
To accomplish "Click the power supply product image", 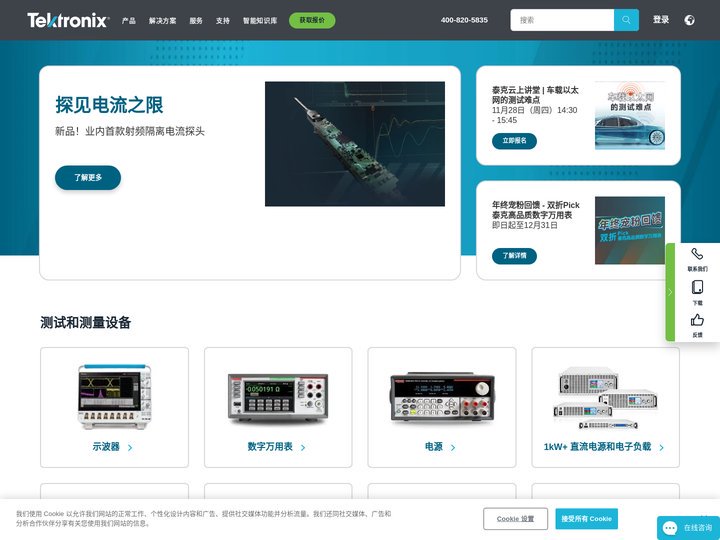I will coord(442,397).
